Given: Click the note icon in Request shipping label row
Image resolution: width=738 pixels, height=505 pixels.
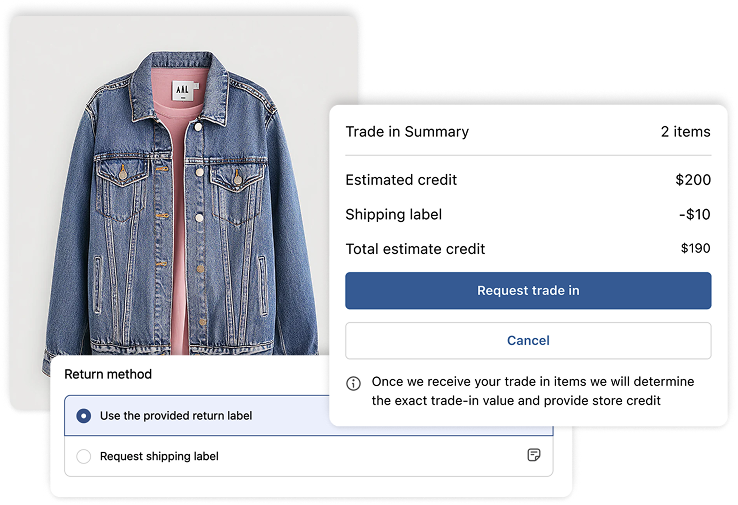Looking at the screenshot, I should [534, 456].
